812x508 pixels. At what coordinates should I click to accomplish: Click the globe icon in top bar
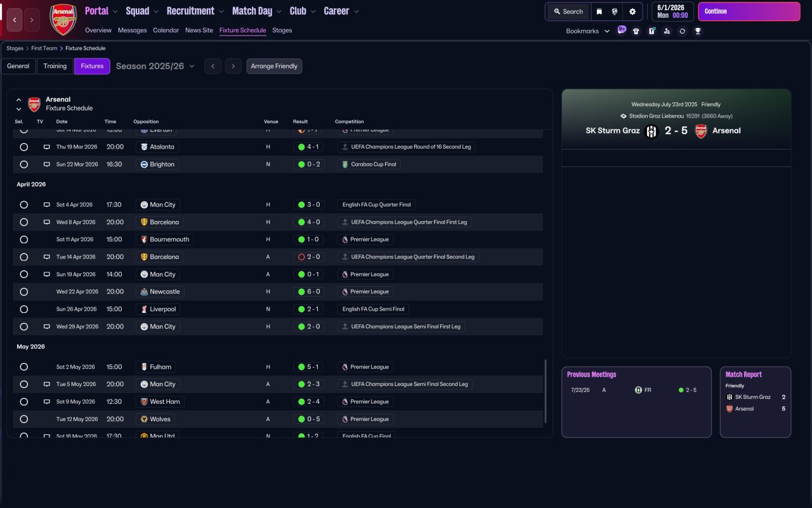615,11
